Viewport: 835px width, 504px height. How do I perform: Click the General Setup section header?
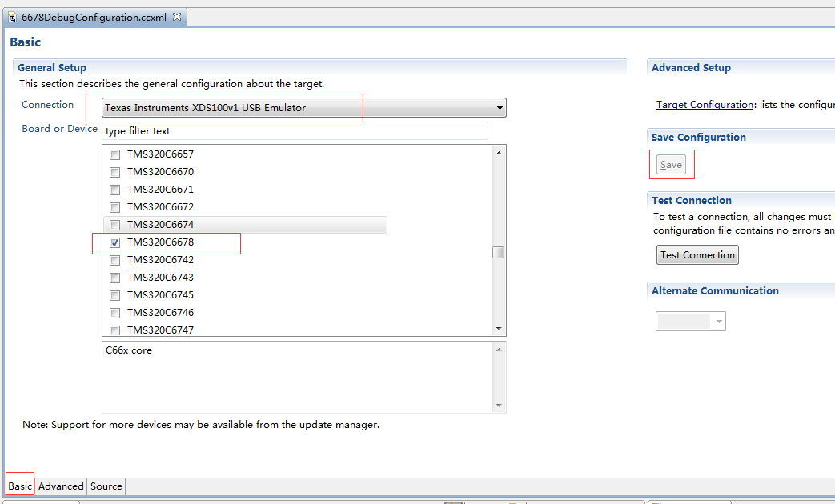52,67
